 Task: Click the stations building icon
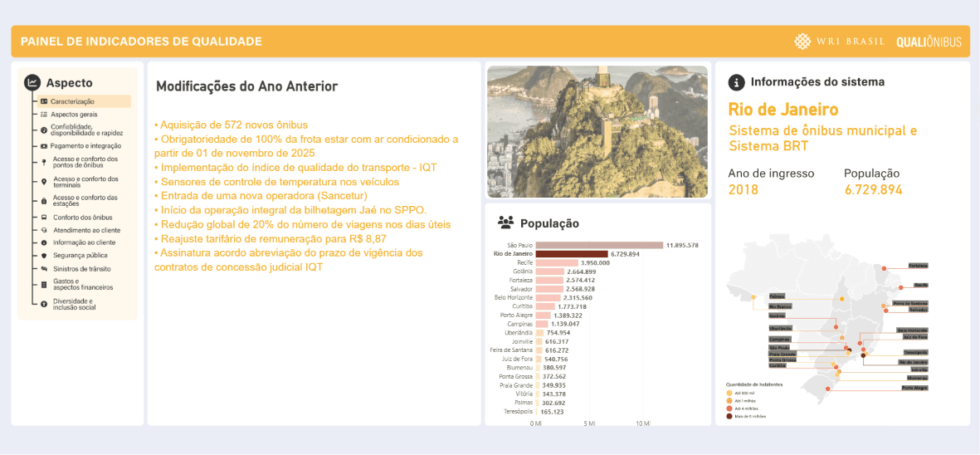click(44, 201)
